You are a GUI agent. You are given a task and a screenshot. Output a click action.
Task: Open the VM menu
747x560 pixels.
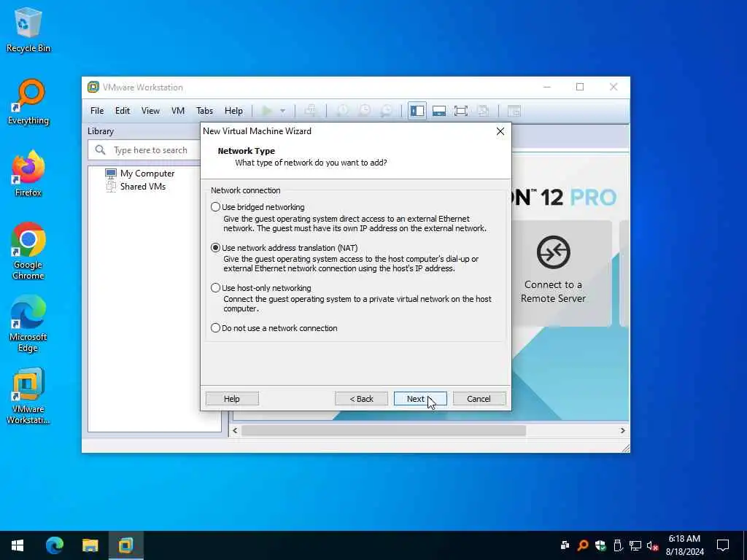click(x=178, y=111)
